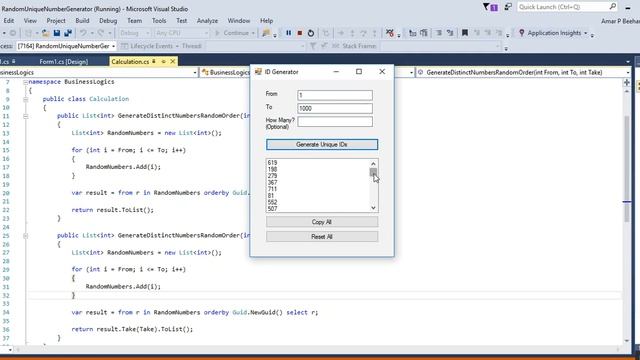Switch to the Form1.cs [Design] tab
Screen dimensions: 640x360
(x=64, y=62)
